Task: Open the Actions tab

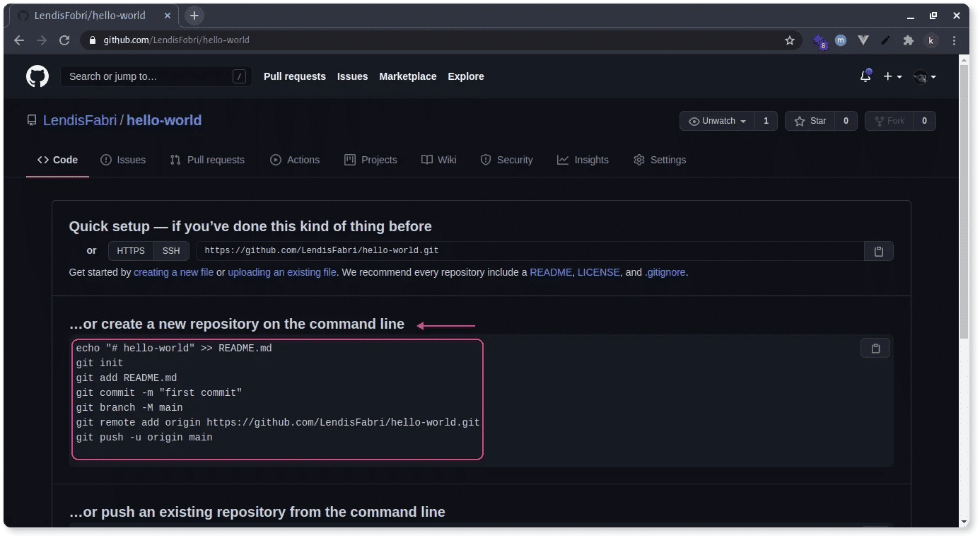Action: point(295,160)
